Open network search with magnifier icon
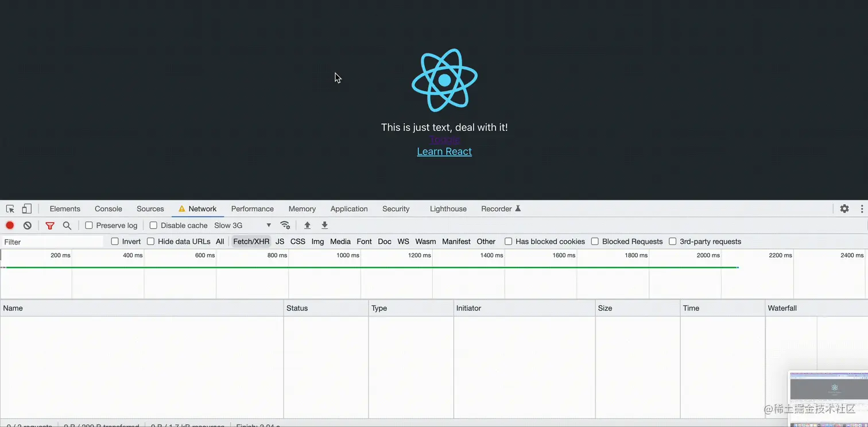This screenshot has height=427, width=868. 67,226
